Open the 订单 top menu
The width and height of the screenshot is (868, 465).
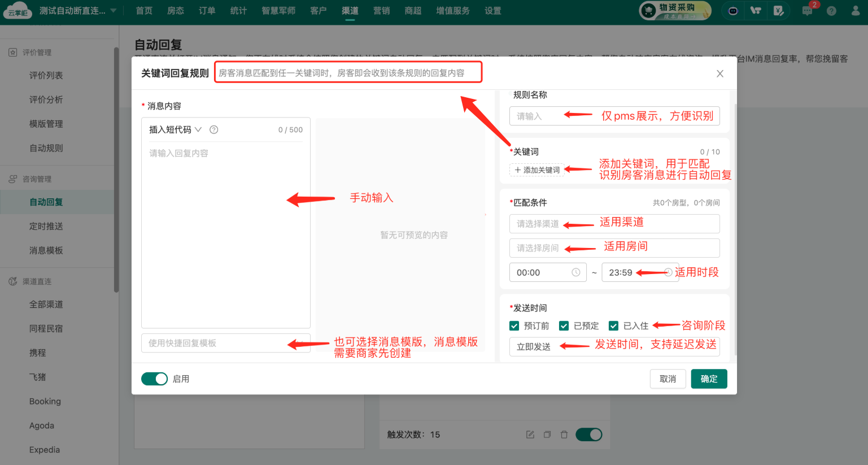[x=207, y=11]
